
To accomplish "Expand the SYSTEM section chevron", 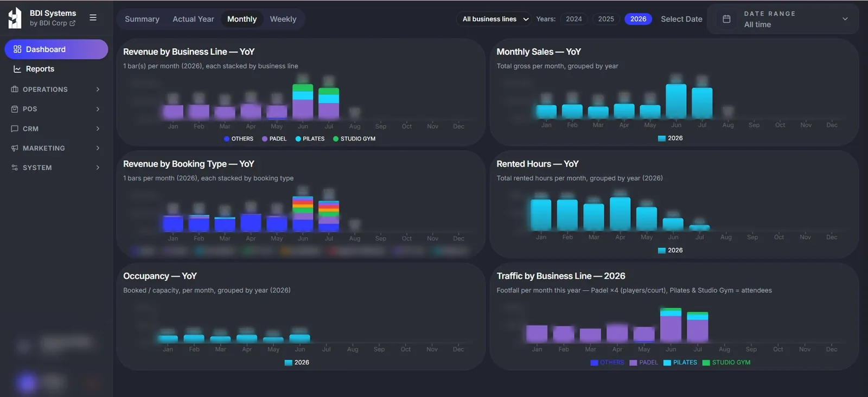I will (98, 168).
